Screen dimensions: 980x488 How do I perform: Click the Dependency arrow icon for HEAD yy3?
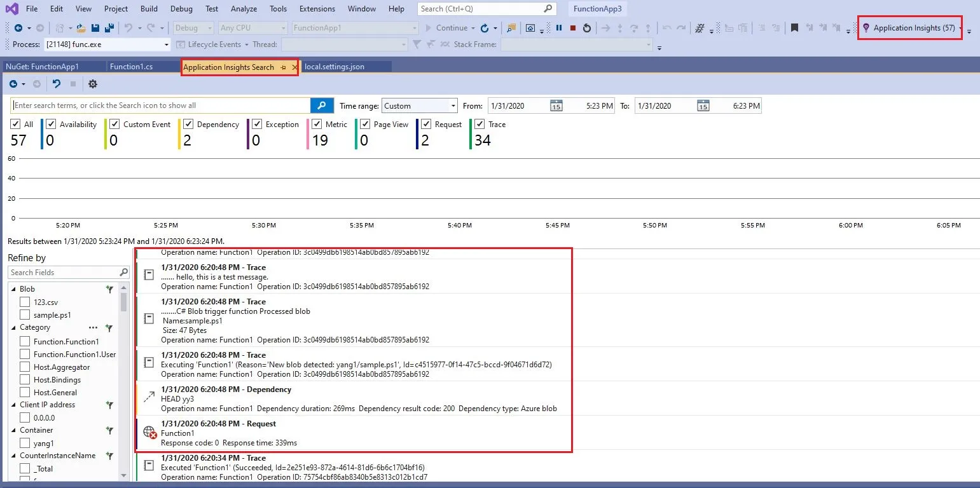tap(149, 397)
